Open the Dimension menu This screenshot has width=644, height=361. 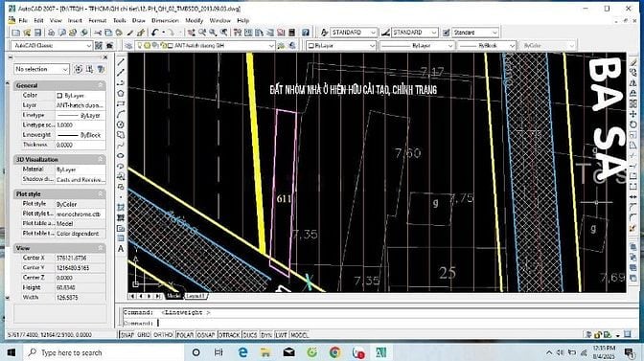165,20
